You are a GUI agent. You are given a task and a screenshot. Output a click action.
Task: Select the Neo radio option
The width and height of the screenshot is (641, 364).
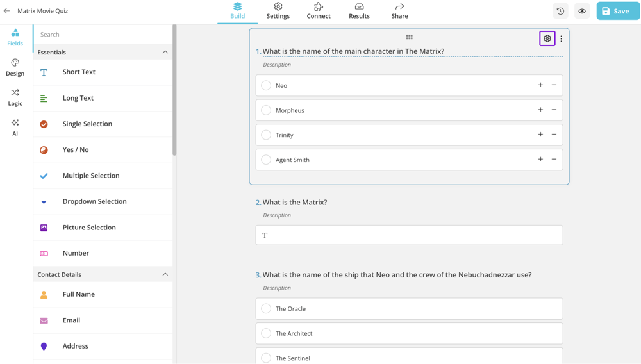click(266, 85)
